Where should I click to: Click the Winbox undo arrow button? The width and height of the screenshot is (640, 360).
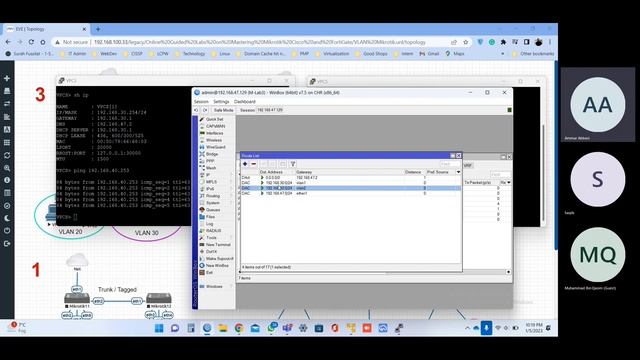click(x=196, y=110)
